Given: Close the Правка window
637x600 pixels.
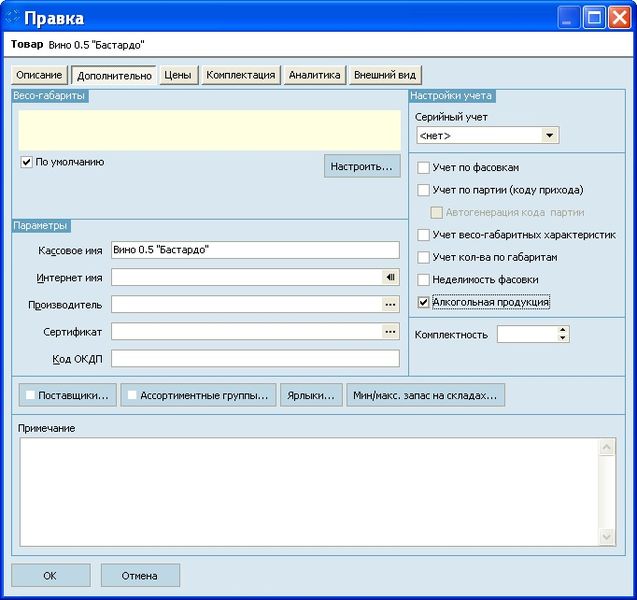Looking at the screenshot, I should click(620, 18).
